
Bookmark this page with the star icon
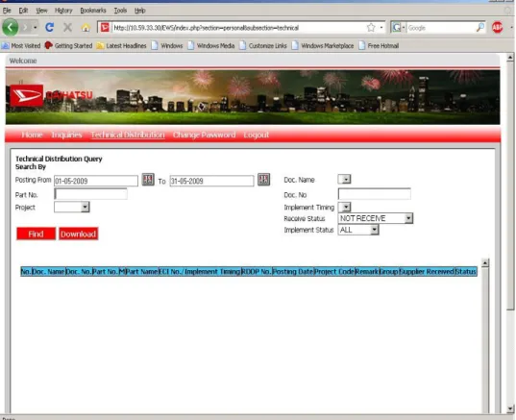[x=371, y=28]
